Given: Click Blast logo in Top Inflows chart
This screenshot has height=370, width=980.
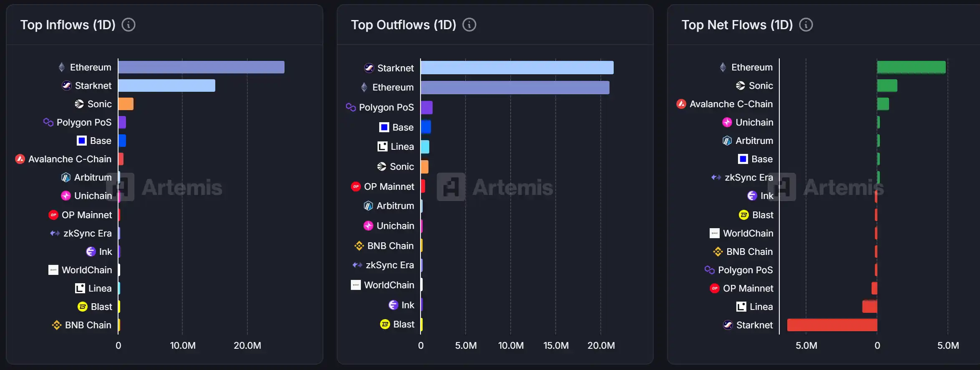Looking at the screenshot, I should click(82, 307).
